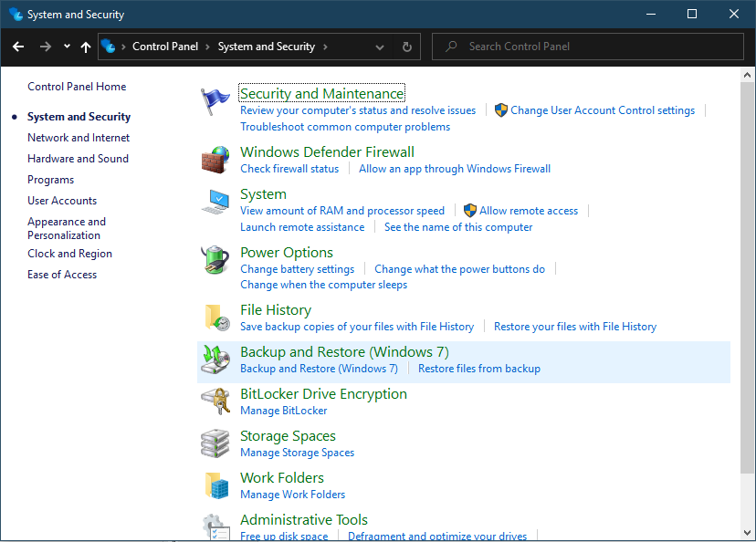Viewport: 756px width, 542px height.
Task: Click Change battery settings
Action: (298, 269)
